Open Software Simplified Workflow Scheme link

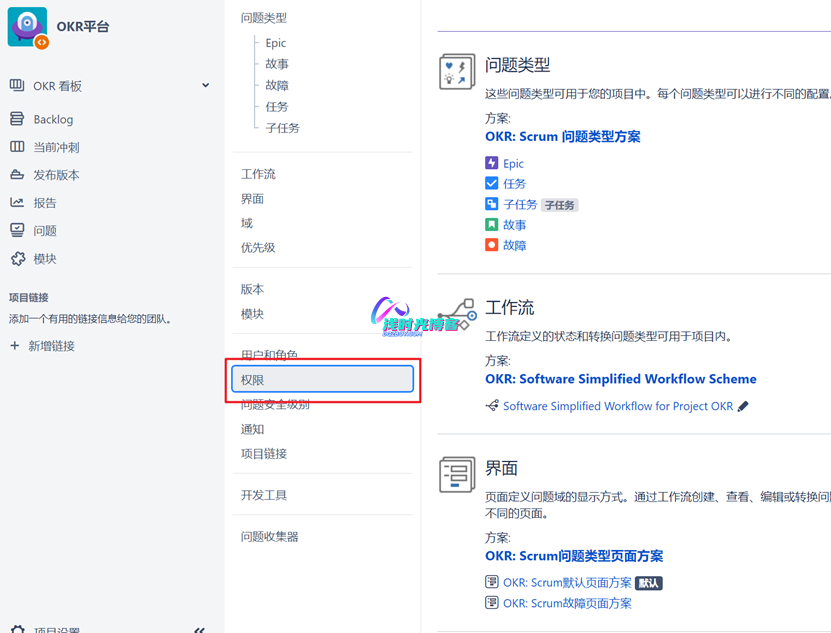point(620,379)
